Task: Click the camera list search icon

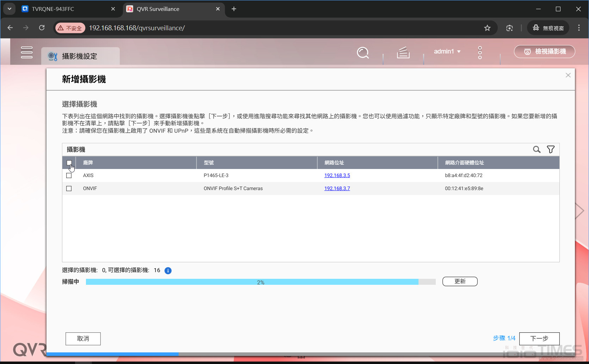Action: coord(537,149)
